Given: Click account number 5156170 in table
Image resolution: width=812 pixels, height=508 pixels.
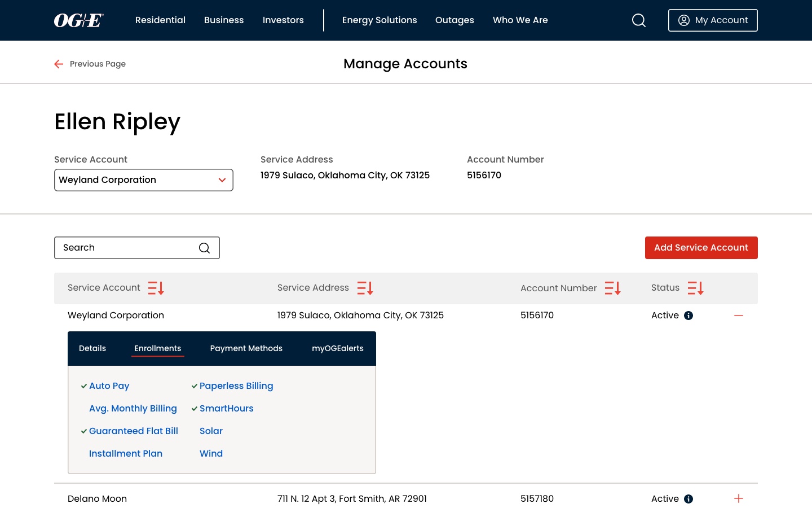Looking at the screenshot, I should [537, 316].
